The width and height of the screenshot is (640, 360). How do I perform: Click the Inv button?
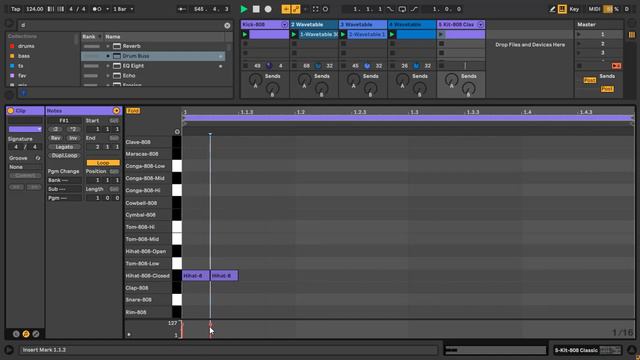(73, 138)
